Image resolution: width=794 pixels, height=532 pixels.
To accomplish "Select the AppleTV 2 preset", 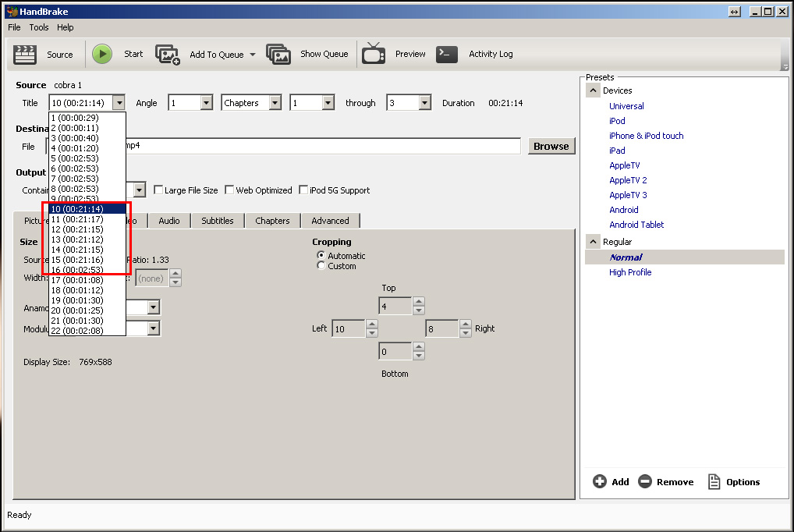I will (628, 180).
